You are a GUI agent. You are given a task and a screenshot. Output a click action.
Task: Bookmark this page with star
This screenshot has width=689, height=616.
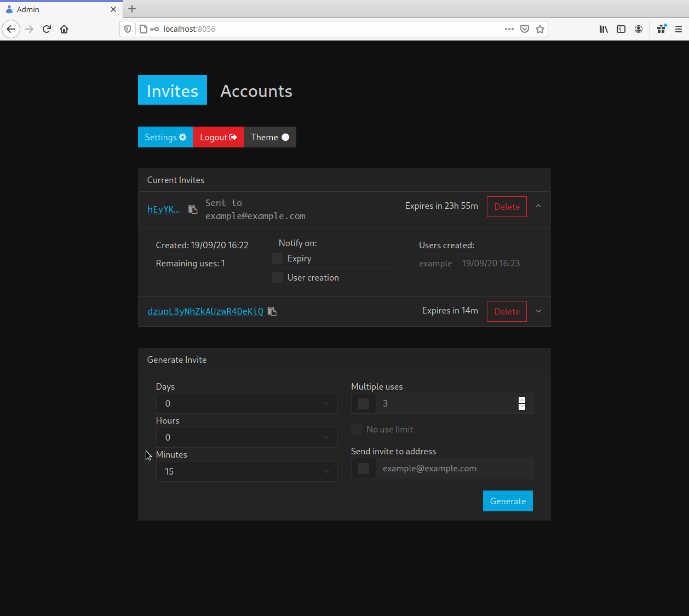[x=540, y=29]
